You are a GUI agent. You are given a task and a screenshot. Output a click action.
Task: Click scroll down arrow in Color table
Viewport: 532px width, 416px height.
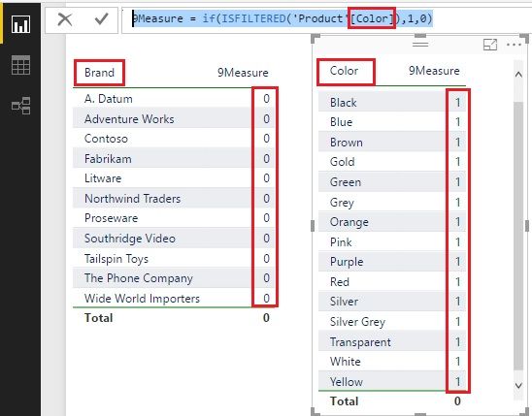[x=518, y=385]
